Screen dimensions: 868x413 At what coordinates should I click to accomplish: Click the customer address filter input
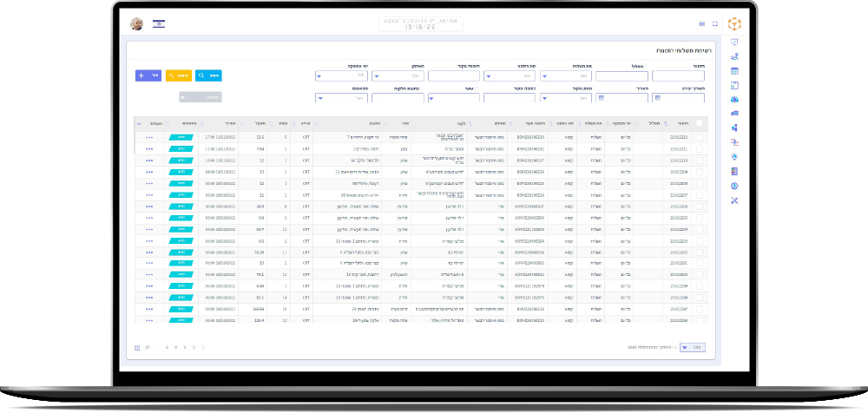tap(398, 98)
